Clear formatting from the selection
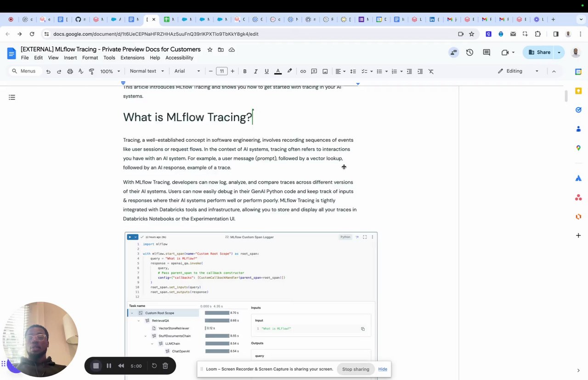 pyautogui.click(x=431, y=71)
